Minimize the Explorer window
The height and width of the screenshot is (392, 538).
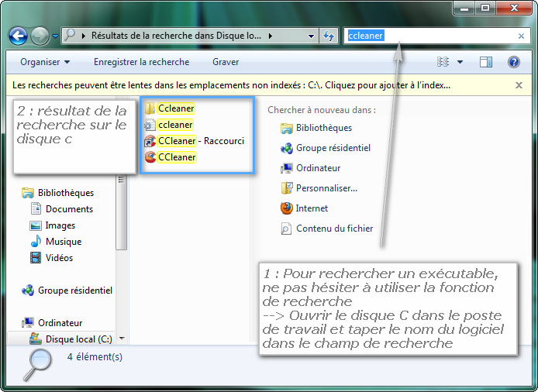(x=464, y=9)
